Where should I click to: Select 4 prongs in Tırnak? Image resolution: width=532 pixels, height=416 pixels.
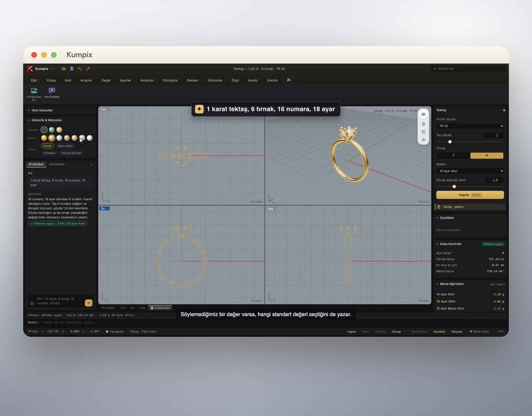[453, 155]
